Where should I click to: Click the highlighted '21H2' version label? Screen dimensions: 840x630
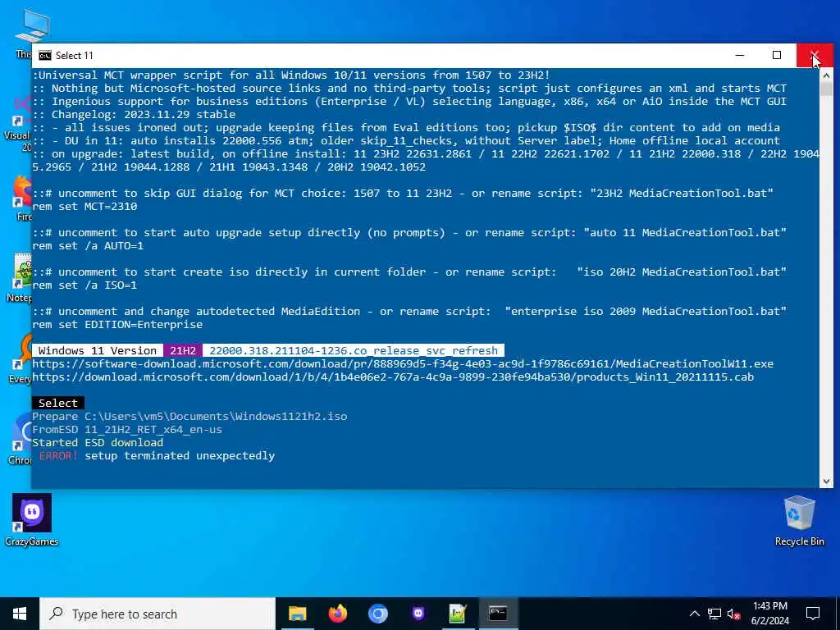pyautogui.click(x=183, y=350)
